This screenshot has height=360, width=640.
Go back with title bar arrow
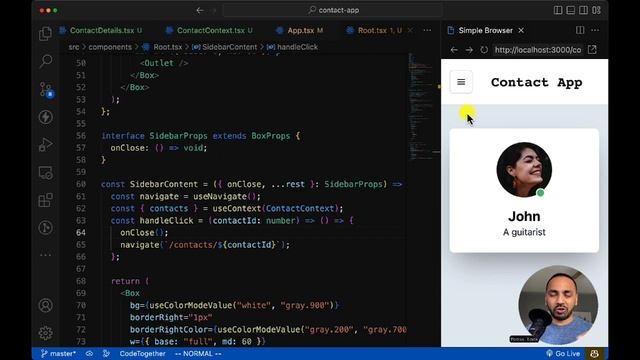pyautogui.click(x=200, y=10)
